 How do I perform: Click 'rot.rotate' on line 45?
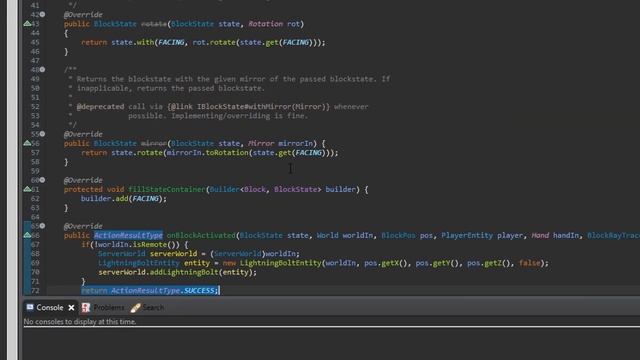pos(214,42)
